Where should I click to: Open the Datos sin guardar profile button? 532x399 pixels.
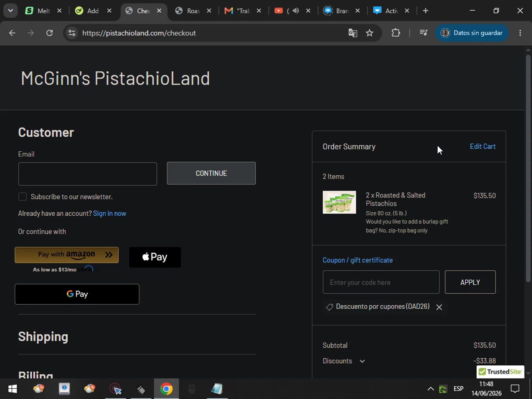coord(472,33)
